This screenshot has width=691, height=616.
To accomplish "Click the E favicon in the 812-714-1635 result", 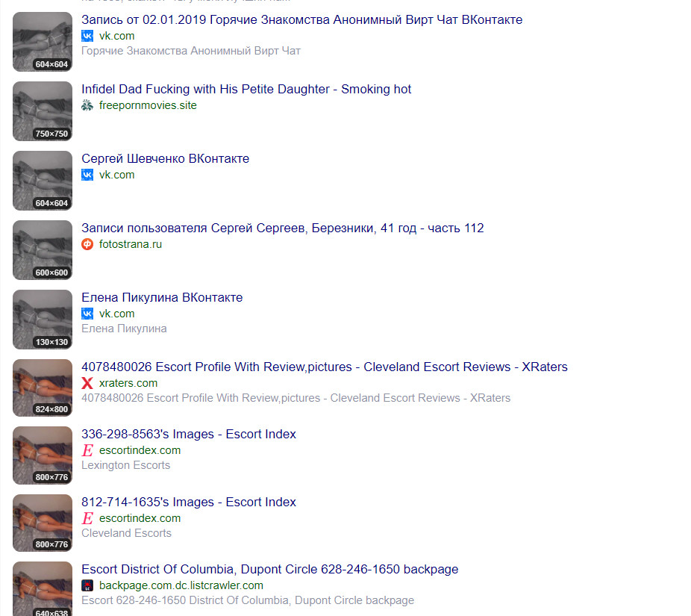I will click(87, 518).
